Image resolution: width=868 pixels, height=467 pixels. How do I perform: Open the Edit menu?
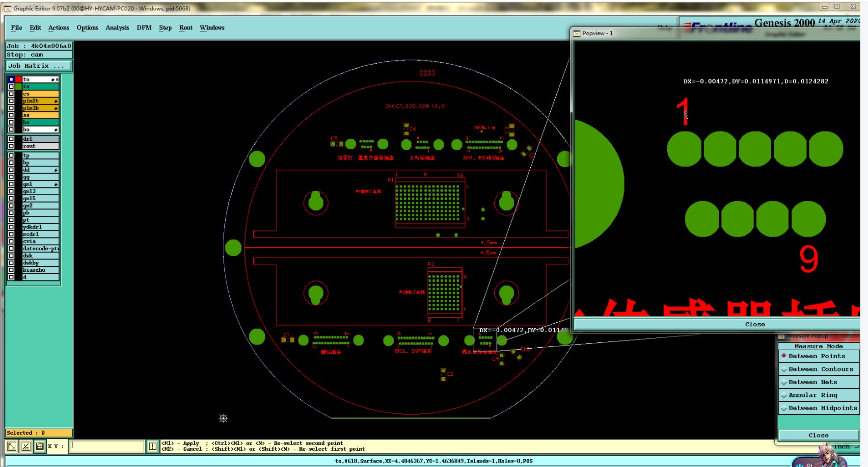[35, 27]
